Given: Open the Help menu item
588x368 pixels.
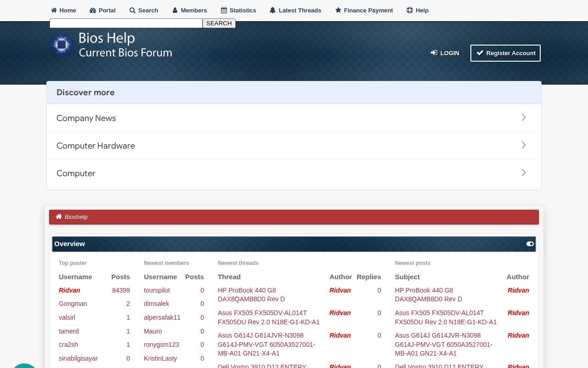Looking at the screenshot, I should click(418, 10).
